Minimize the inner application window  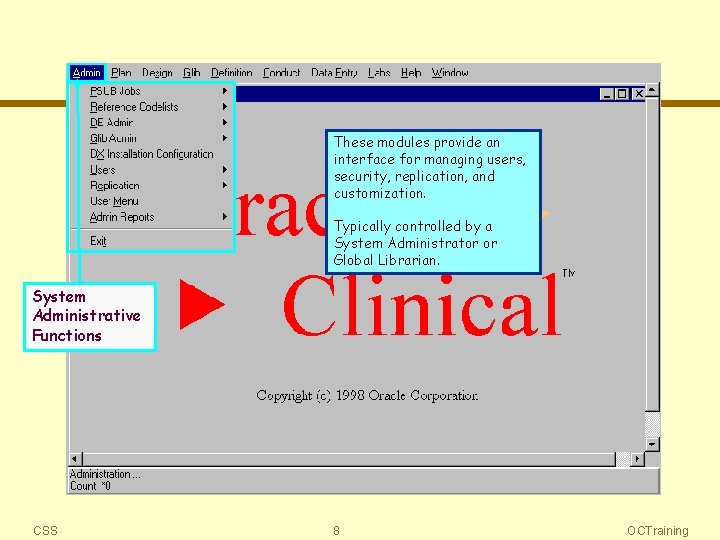(607, 94)
